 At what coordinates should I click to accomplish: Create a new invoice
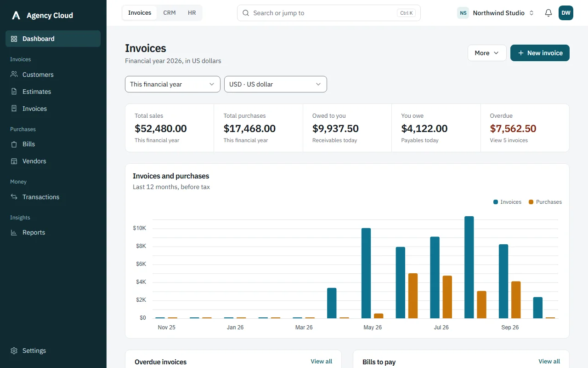tap(540, 53)
